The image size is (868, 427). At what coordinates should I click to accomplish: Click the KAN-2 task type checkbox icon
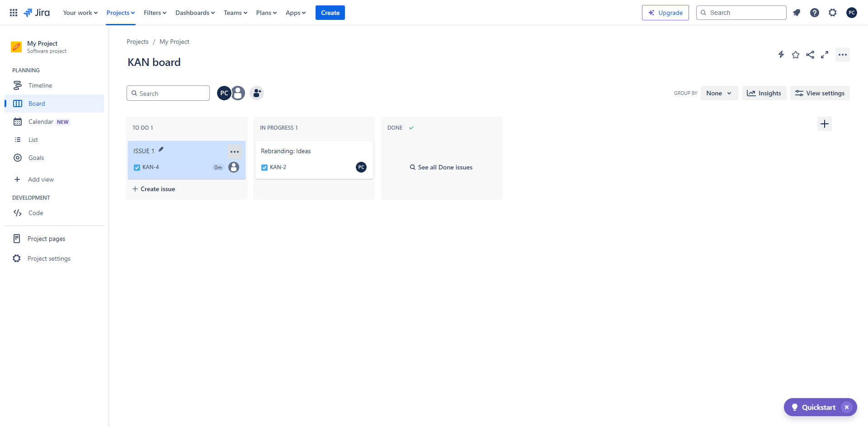pos(264,168)
